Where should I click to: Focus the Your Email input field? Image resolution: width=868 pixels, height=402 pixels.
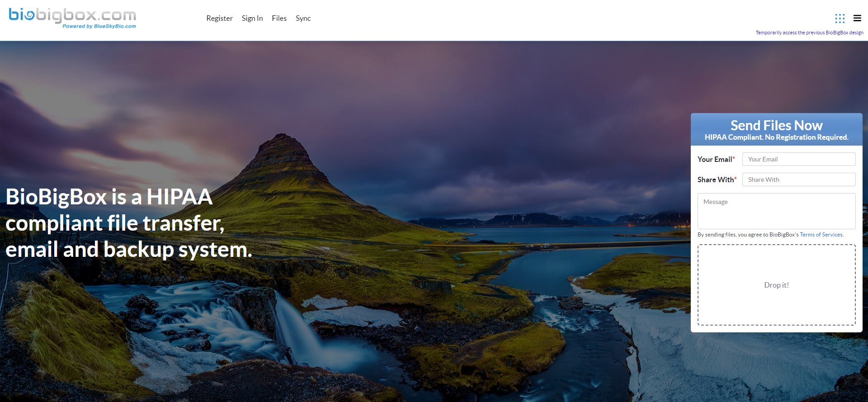click(799, 159)
